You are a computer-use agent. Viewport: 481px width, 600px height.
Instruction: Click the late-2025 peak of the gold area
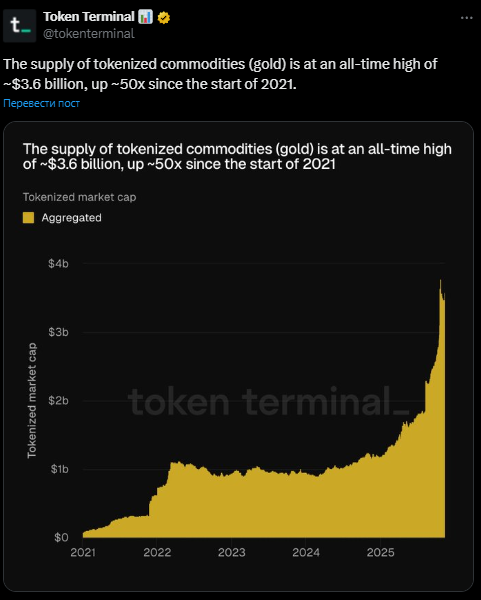point(440,281)
